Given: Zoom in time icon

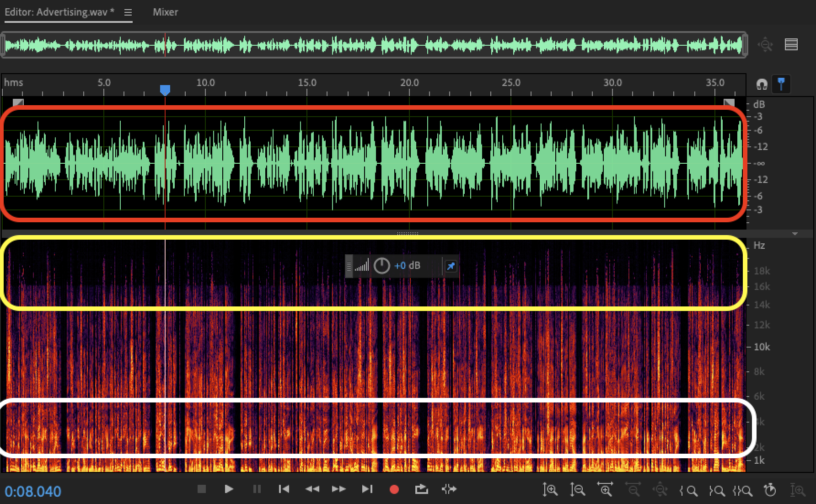Looking at the screenshot, I should [x=606, y=490].
